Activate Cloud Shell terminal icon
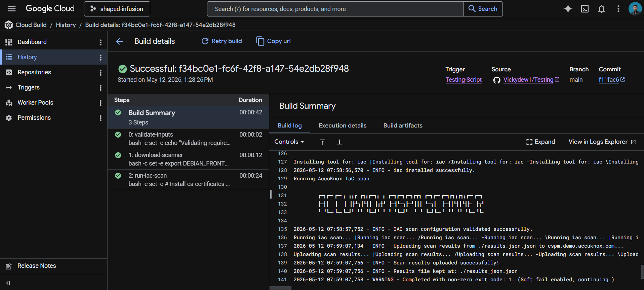644x290 pixels. (585, 9)
